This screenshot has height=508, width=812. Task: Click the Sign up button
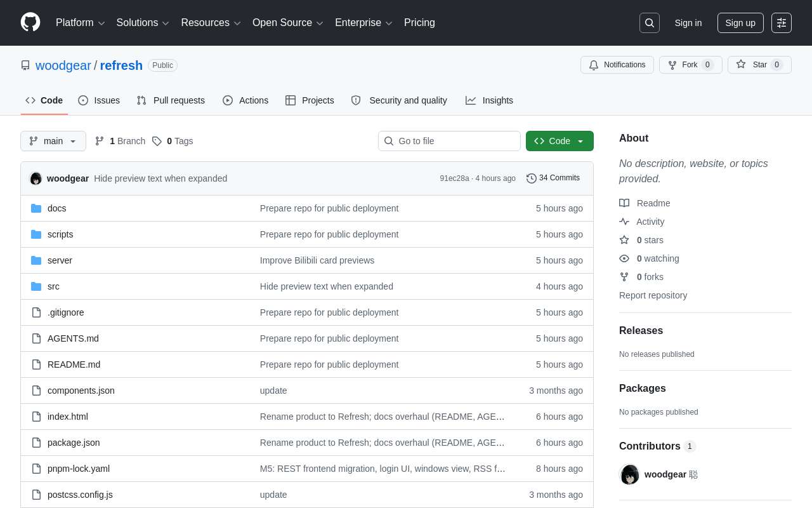click(740, 23)
